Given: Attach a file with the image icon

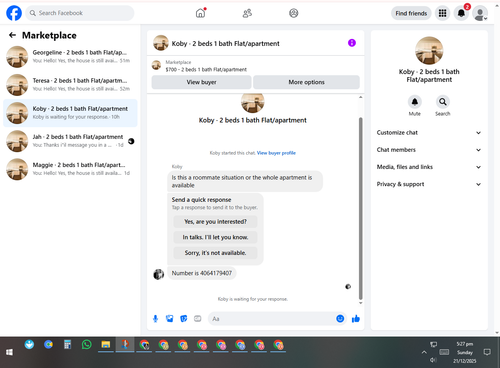Looking at the screenshot, I should point(169,319).
